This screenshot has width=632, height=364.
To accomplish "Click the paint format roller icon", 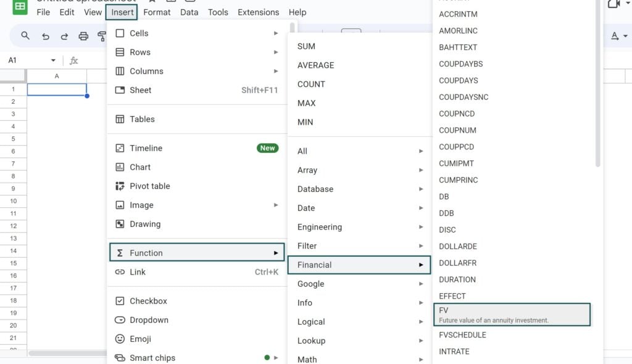I will point(102,36).
